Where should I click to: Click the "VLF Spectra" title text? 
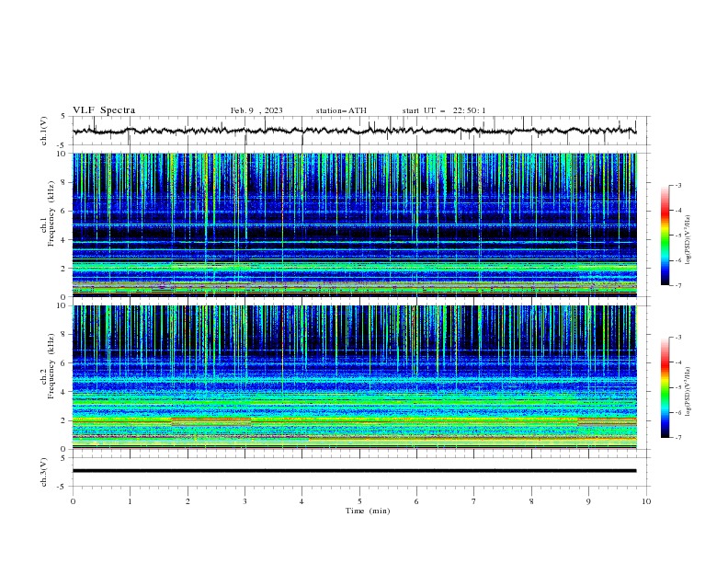pos(104,110)
